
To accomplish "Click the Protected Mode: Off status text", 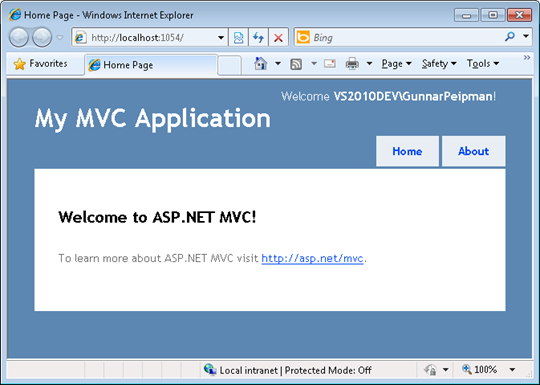I will [328, 371].
